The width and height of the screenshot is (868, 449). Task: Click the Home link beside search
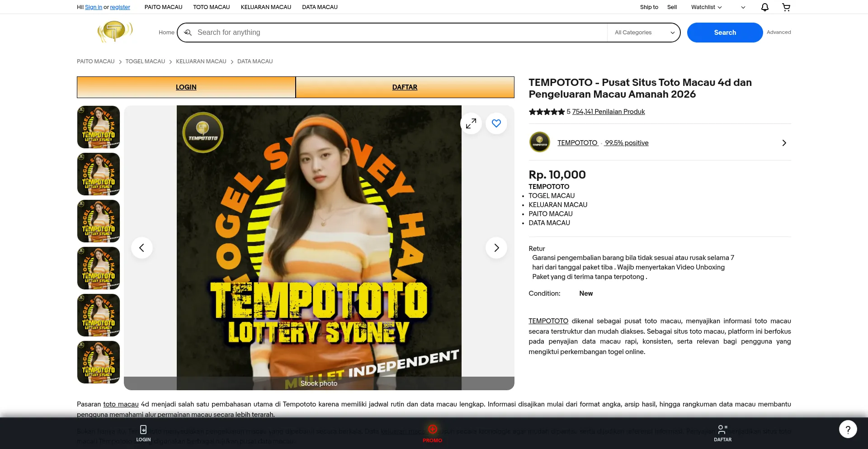tap(166, 33)
